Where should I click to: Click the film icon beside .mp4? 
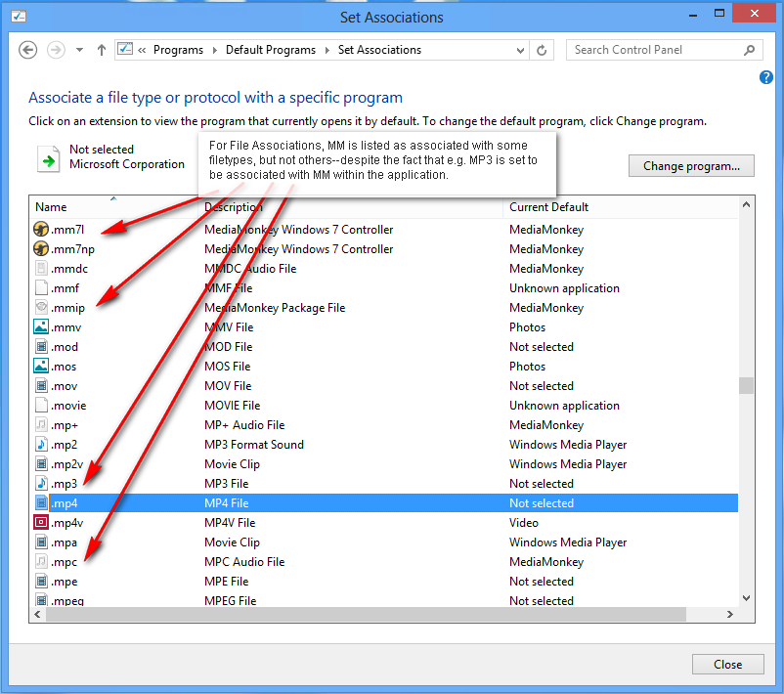tap(41, 502)
